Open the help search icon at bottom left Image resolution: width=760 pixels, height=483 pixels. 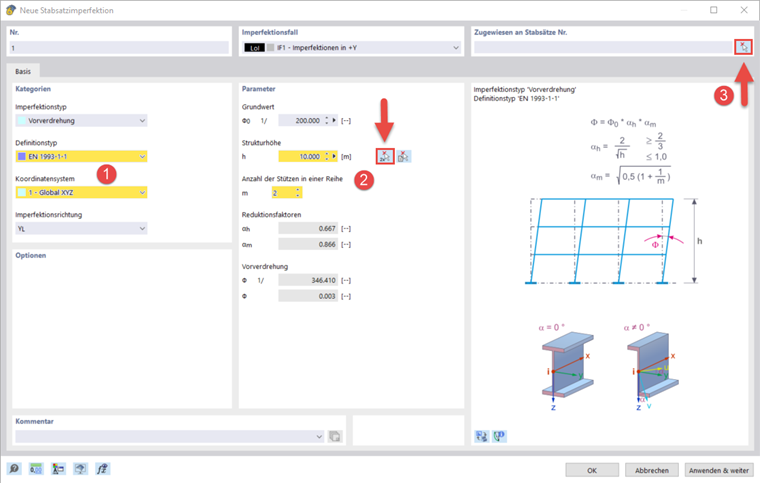click(x=14, y=468)
